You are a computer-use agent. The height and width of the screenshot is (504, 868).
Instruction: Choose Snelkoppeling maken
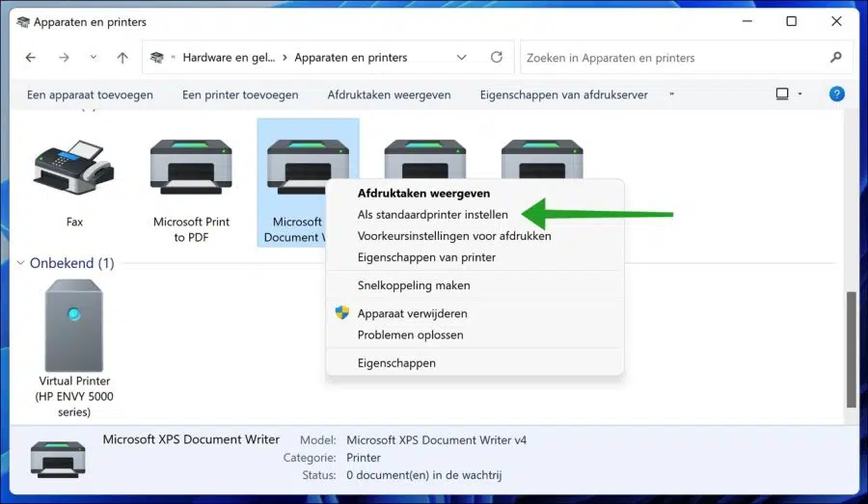475,285
